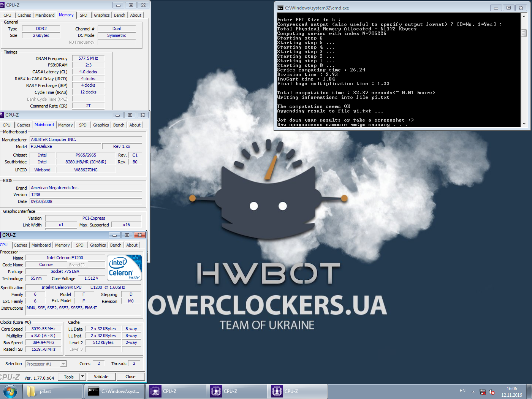Viewport: 532px width, 399px height.
Task: Activate the second CPU-Z taskbar button
Action: (237, 391)
